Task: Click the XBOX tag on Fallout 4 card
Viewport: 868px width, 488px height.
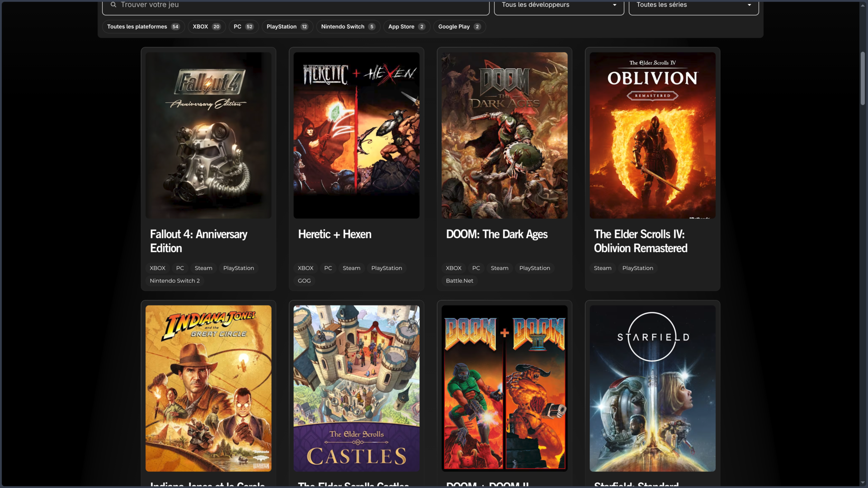Action: (x=157, y=268)
